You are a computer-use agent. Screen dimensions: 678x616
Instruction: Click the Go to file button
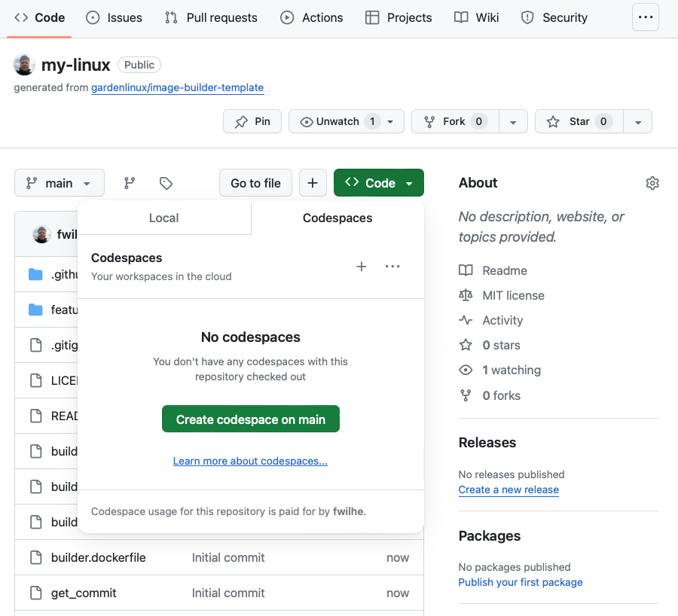point(255,183)
